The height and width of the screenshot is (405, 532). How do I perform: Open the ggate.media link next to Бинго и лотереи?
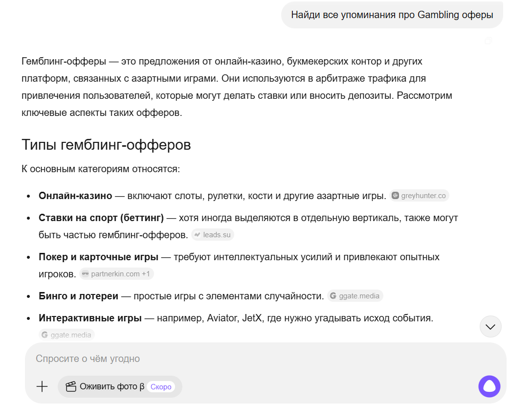355,295
